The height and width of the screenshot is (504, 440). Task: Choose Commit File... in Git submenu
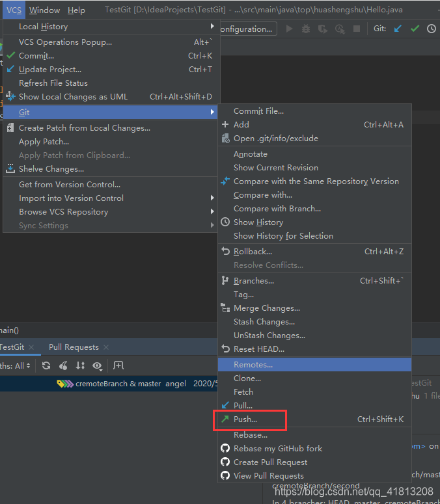pyautogui.click(x=315, y=111)
